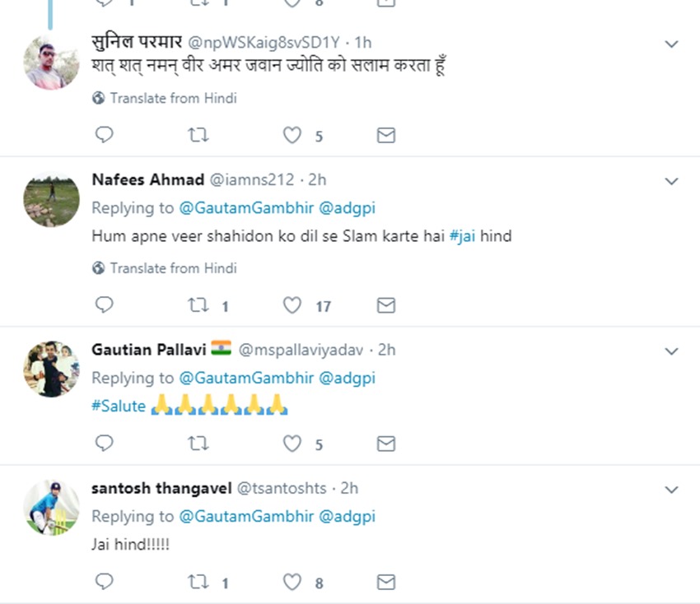Translate Nafees Ahmad's tweet from Hindi
This screenshot has height=604, width=700.
click(x=173, y=268)
